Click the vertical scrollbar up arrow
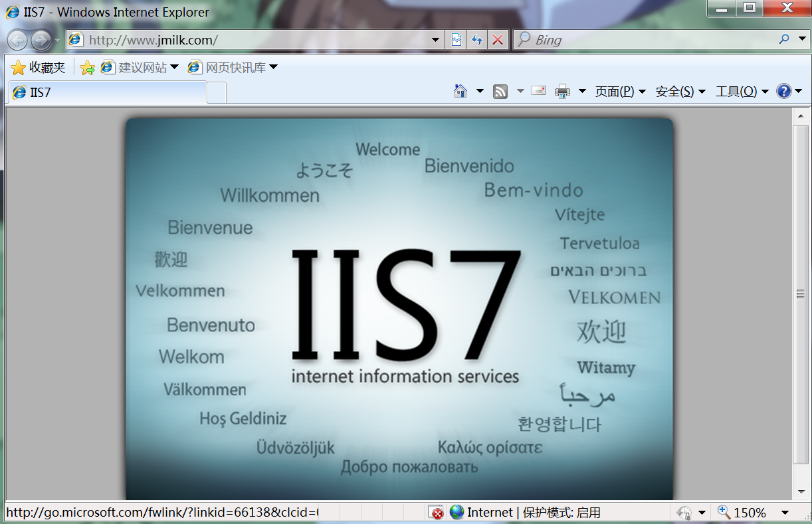The height and width of the screenshot is (524, 812). [x=801, y=116]
